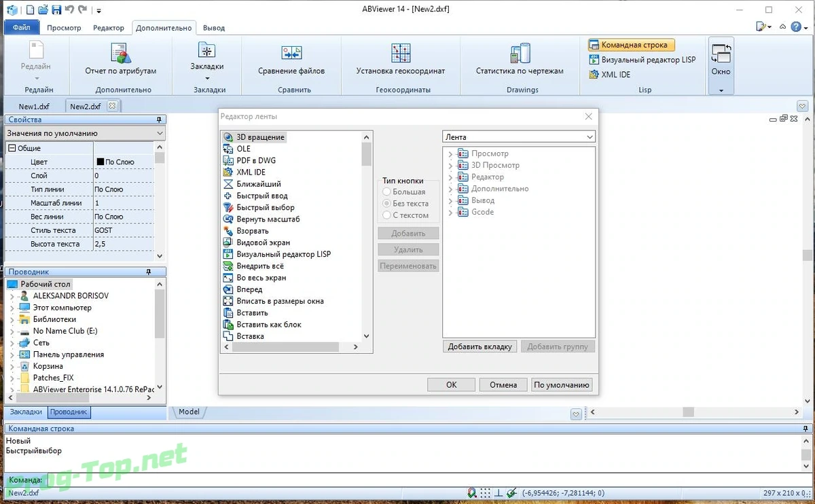Switch to the New1.dxf document tab
The image size is (815, 504).
pos(34,106)
